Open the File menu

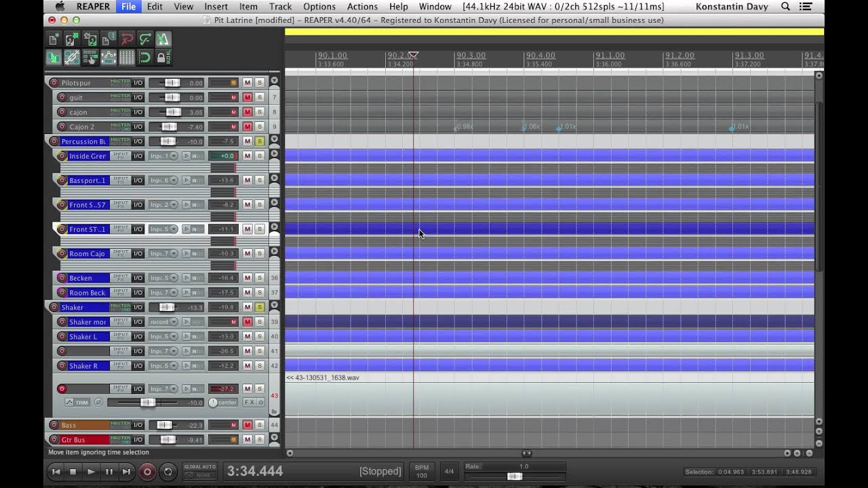point(128,6)
